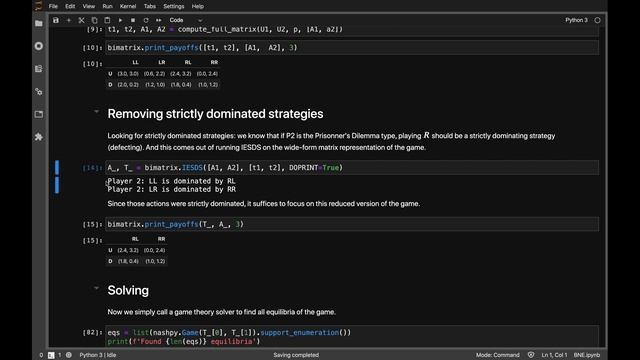Open the Kernel menu
The width and height of the screenshot is (640, 360).
point(128,6)
